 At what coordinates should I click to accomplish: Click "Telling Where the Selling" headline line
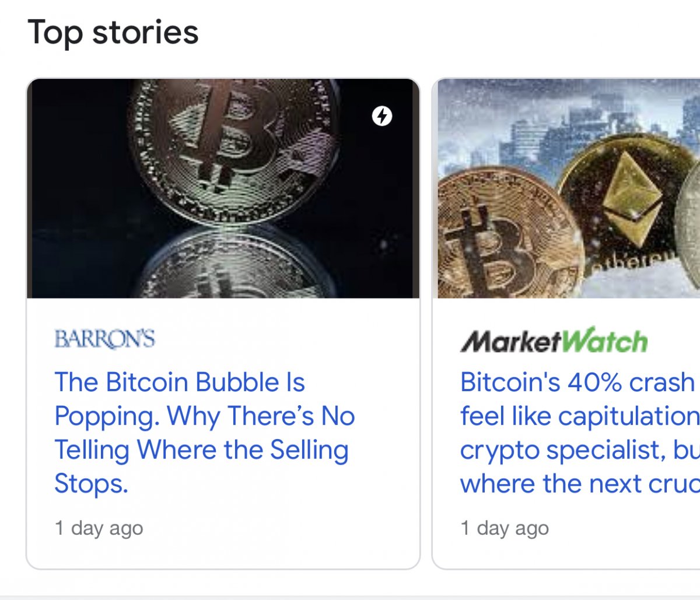[x=202, y=450]
